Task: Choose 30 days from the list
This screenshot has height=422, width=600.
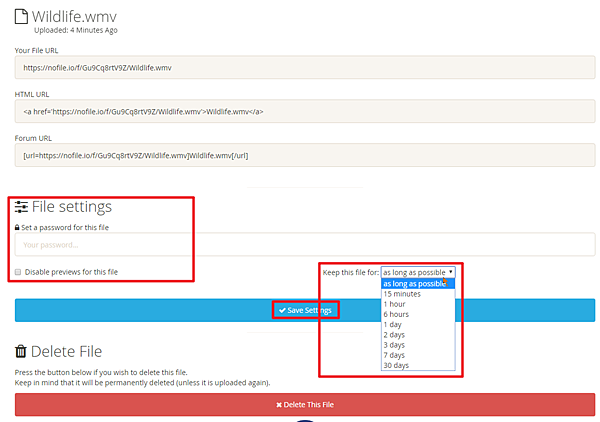Action: pyautogui.click(x=418, y=365)
